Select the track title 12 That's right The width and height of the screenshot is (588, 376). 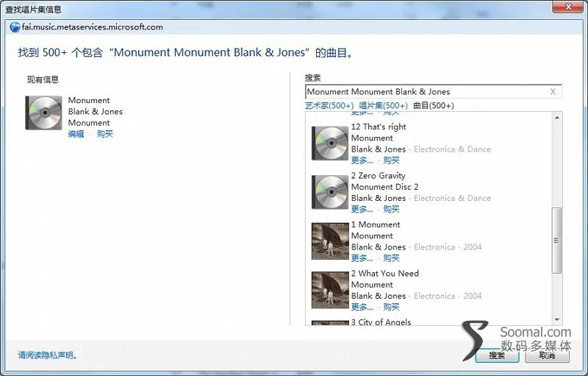379,127
